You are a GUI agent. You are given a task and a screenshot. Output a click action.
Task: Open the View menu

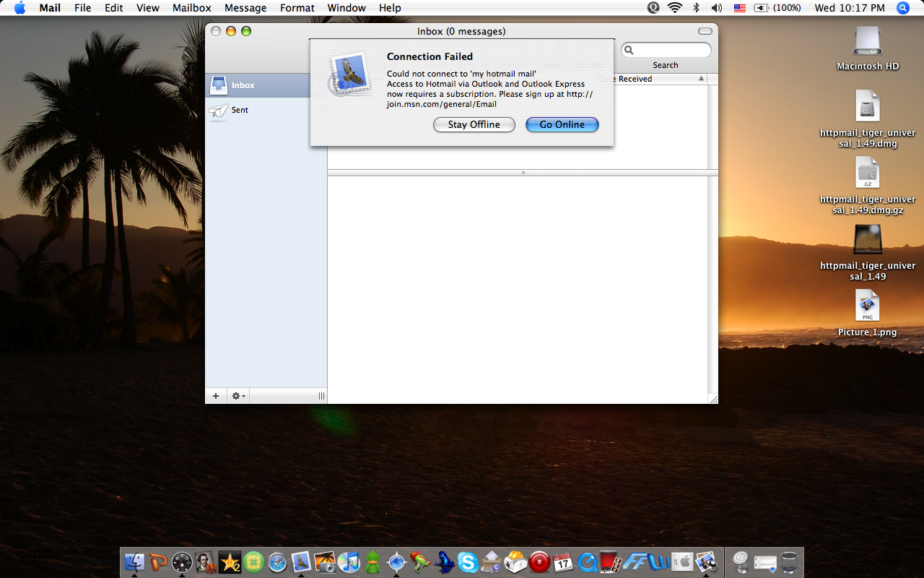pyautogui.click(x=147, y=8)
